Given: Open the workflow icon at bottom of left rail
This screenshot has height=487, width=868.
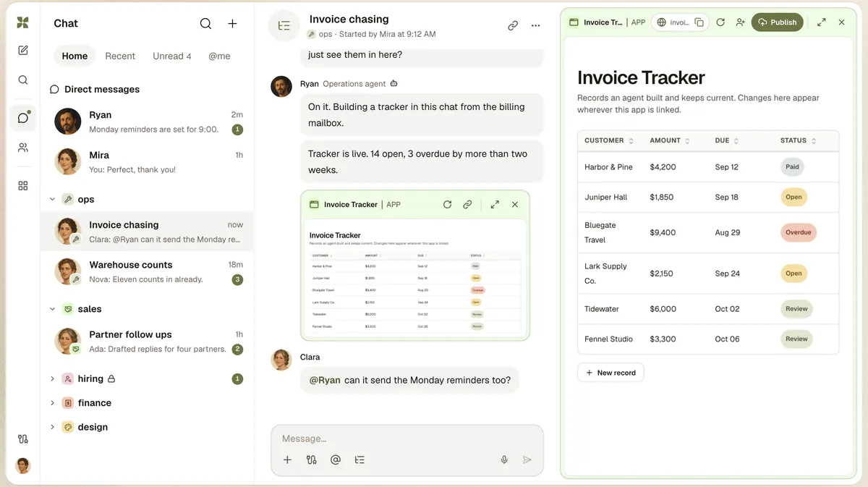Looking at the screenshot, I should (23, 439).
